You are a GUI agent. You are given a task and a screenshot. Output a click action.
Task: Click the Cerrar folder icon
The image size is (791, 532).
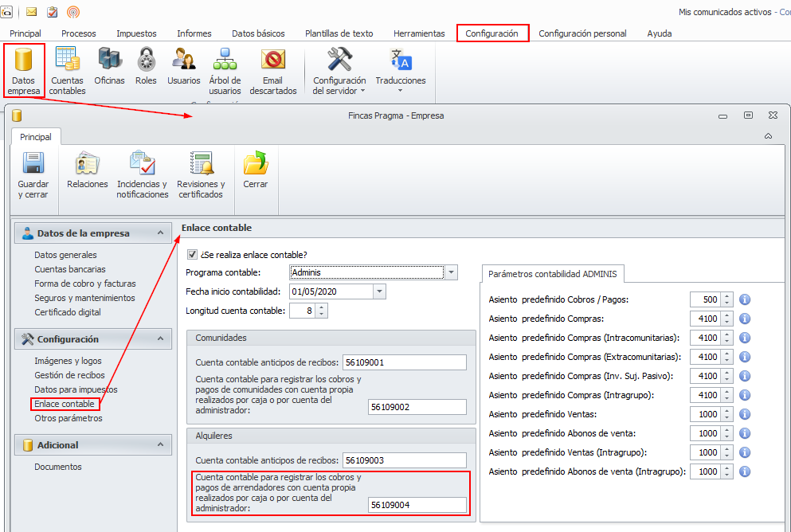tap(256, 163)
